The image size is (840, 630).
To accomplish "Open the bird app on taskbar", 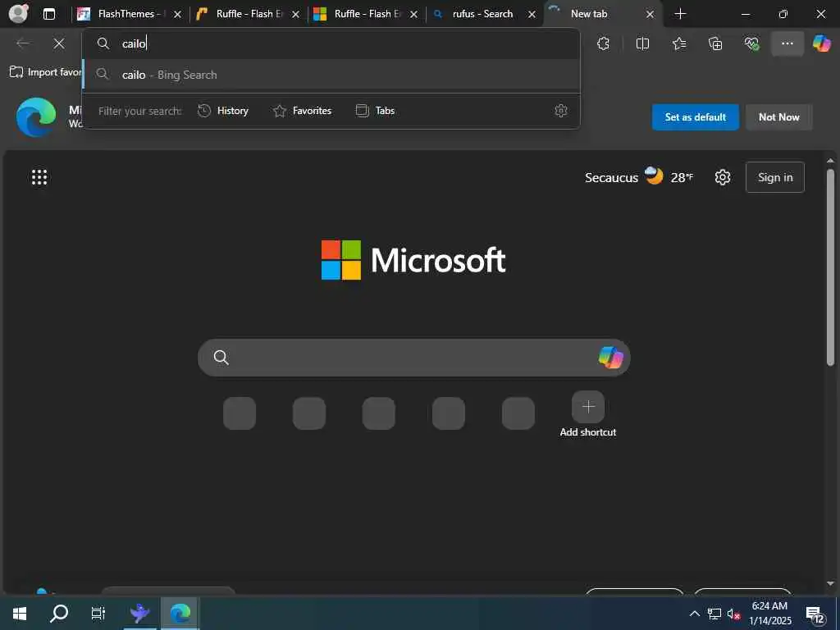I will 139,614.
